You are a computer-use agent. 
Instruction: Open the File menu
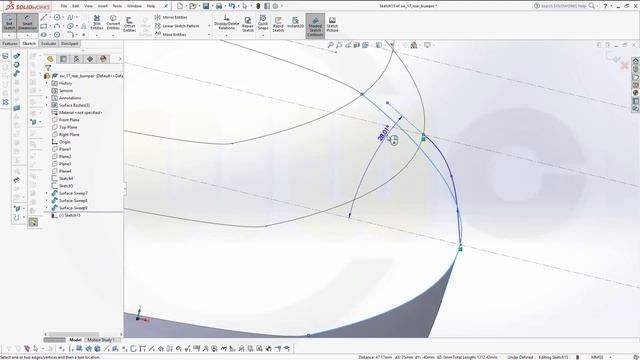64,6
